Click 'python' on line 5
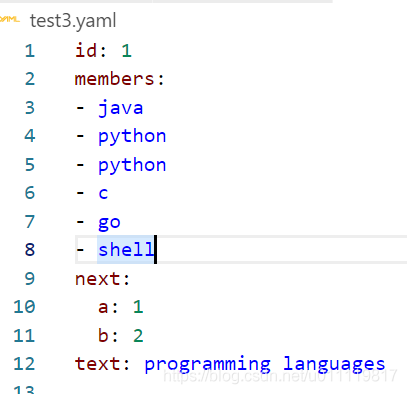407x394 pixels. click(132, 166)
